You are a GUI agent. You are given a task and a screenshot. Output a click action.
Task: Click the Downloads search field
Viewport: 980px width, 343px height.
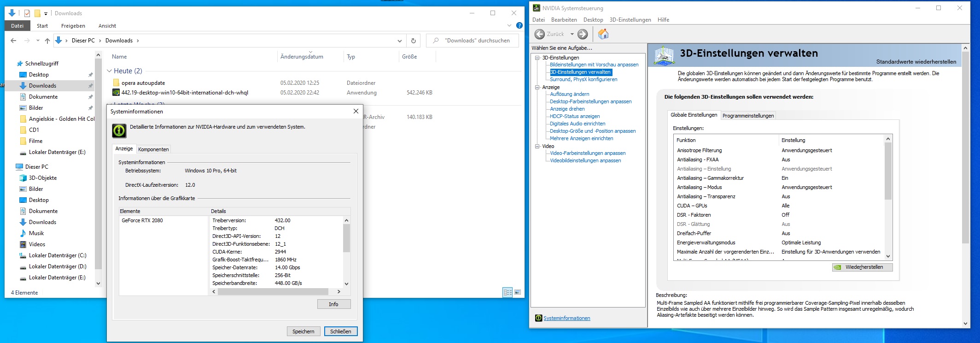pos(472,41)
